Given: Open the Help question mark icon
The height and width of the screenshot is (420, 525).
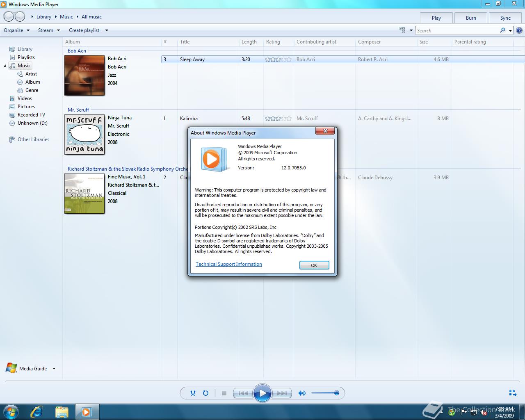Looking at the screenshot, I should coord(519,30).
